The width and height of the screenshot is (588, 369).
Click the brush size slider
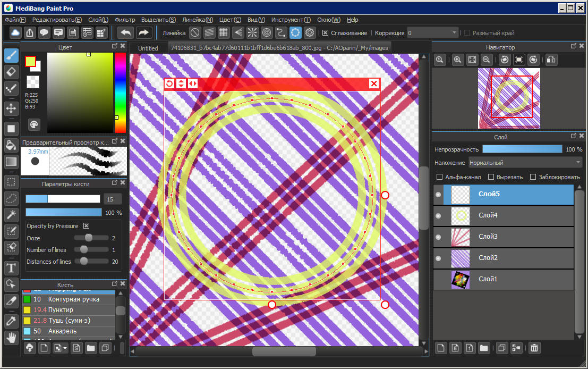(x=63, y=199)
